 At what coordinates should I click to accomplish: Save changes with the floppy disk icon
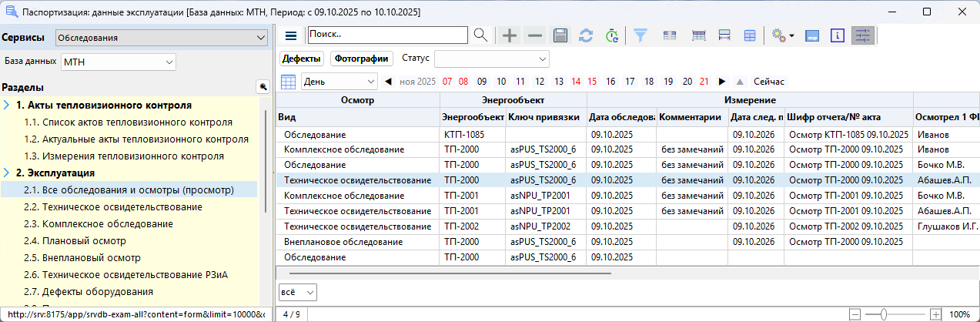coord(560,35)
